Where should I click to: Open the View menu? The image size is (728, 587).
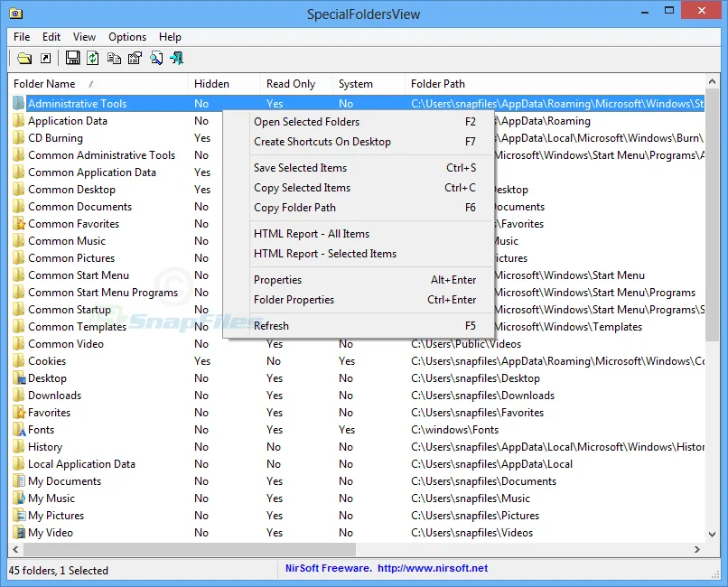[84, 37]
